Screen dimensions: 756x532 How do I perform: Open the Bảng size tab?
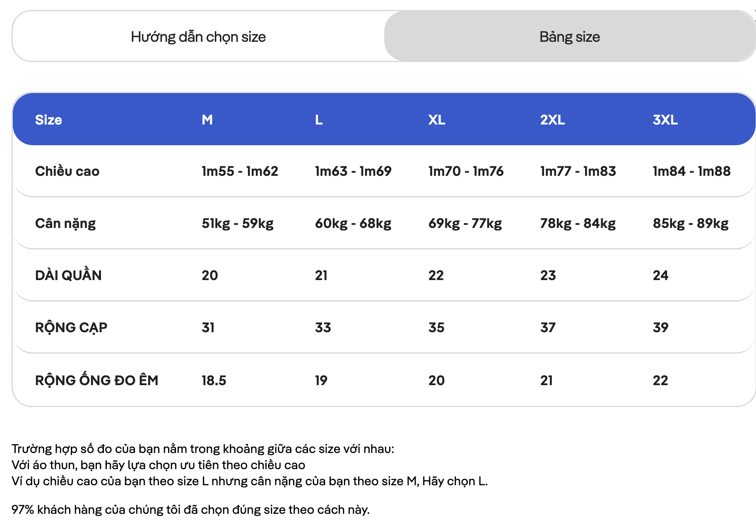coord(570,36)
